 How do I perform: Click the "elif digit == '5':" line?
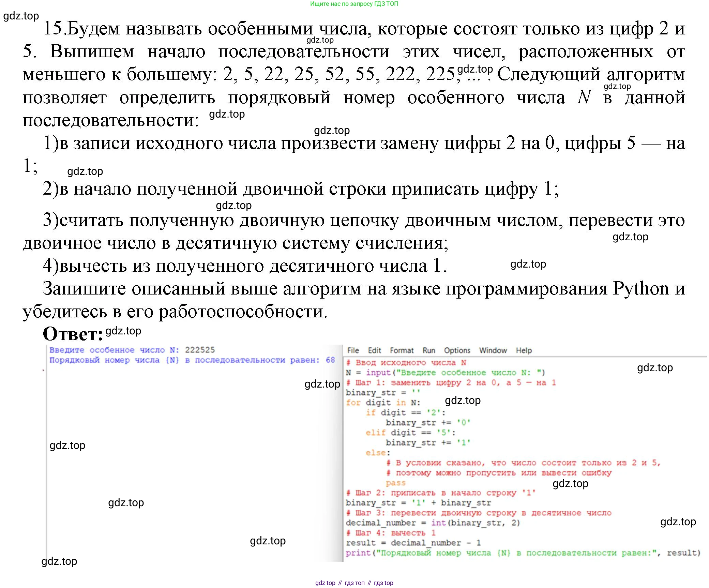point(411,433)
